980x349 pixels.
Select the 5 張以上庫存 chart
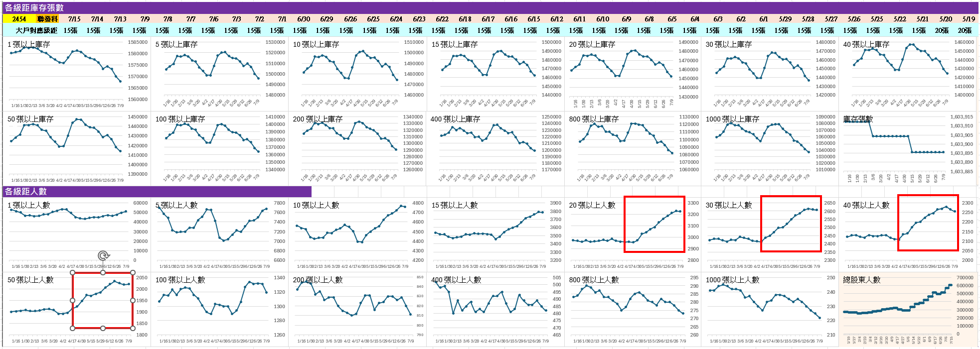click(220, 73)
